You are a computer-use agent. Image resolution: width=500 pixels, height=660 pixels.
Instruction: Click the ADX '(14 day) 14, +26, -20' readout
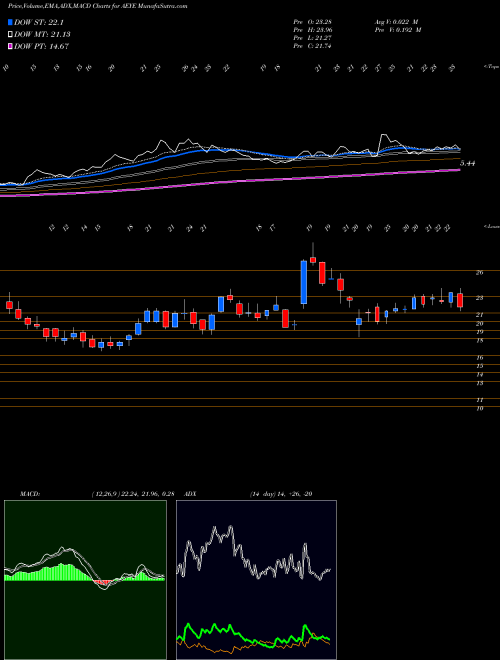pyautogui.click(x=281, y=494)
